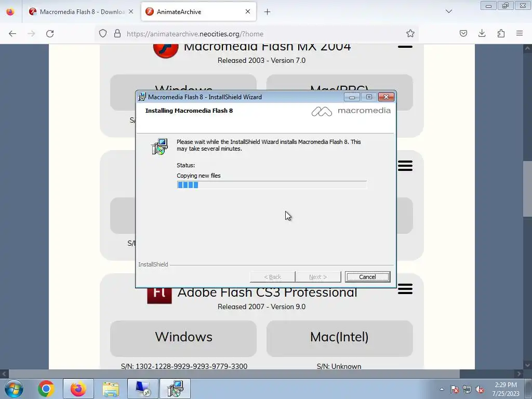The height and width of the screenshot is (399, 532).
Task: Open the muted volume tray icon
Action: point(480,389)
